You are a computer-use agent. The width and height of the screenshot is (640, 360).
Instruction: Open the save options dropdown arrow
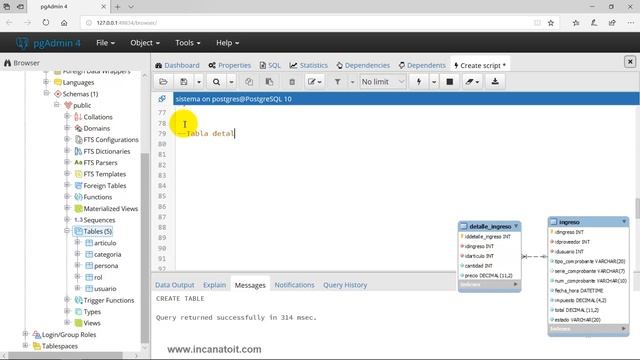coord(199,82)
